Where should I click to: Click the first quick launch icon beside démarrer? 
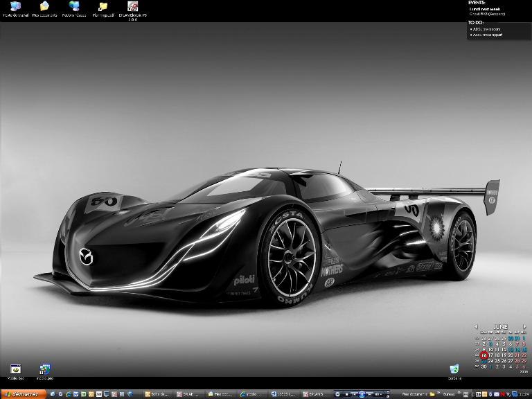point(53,394)
